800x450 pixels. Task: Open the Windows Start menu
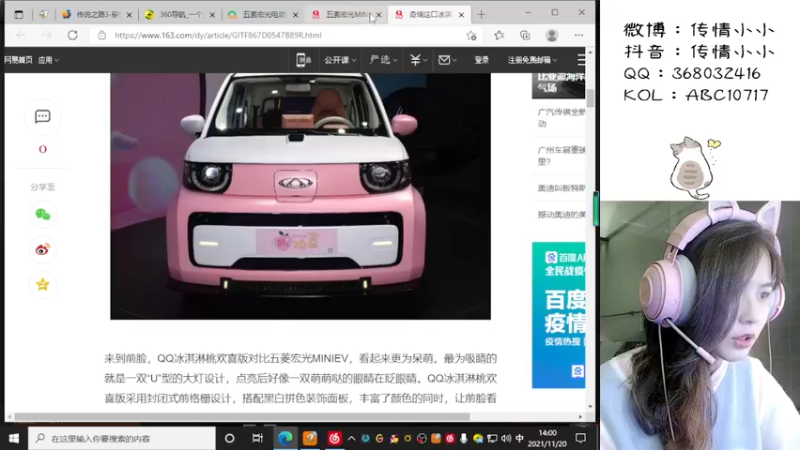pos(14,438)
